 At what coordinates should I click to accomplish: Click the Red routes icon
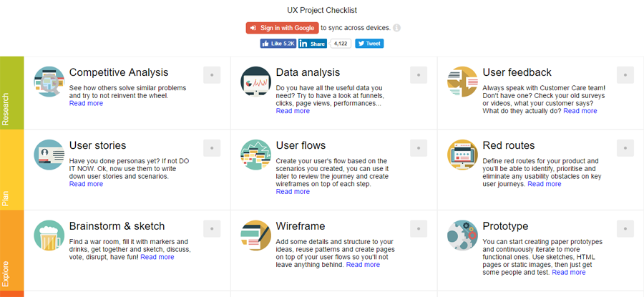coord(462,155)
